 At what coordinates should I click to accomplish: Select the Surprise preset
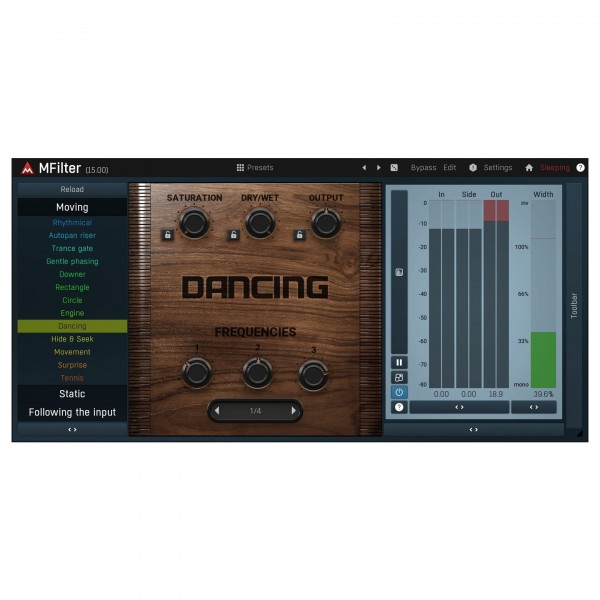[x=72, y=365]
